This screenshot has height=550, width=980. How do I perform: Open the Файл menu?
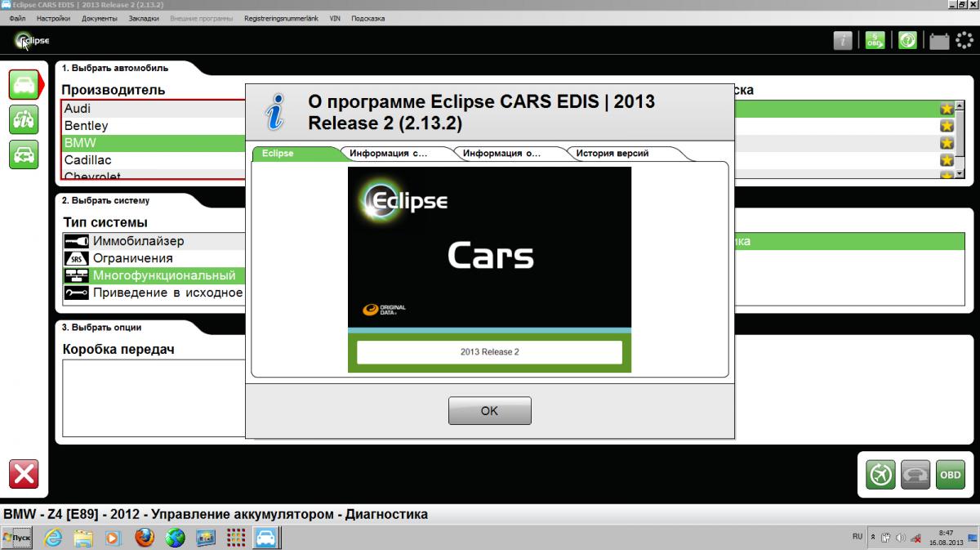(x=17, y=18)
